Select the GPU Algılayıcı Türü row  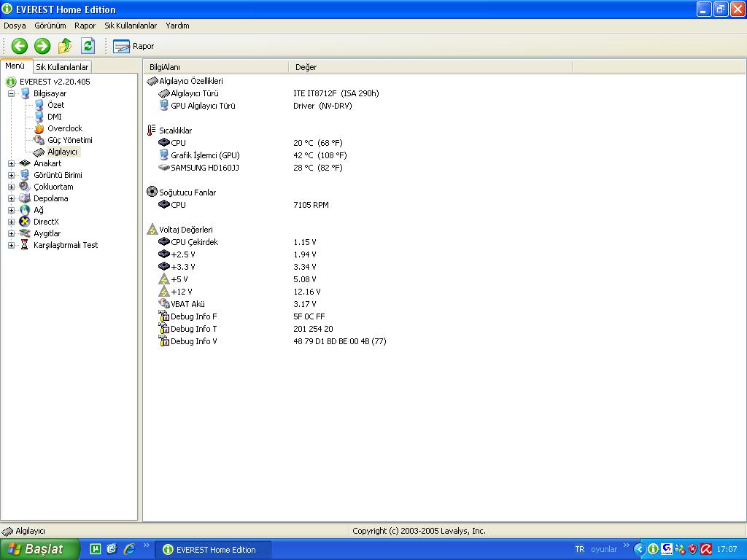pos(256,106)
